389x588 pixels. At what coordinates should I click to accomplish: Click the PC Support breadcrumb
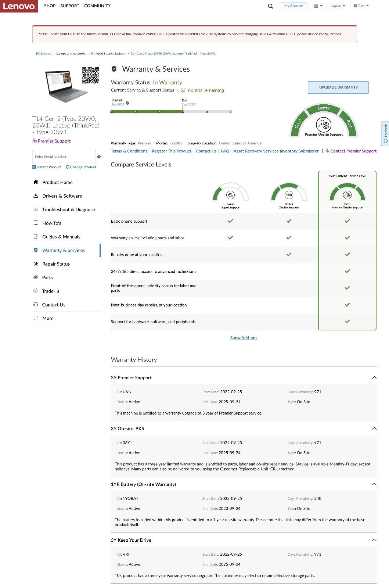coord(44,54)
